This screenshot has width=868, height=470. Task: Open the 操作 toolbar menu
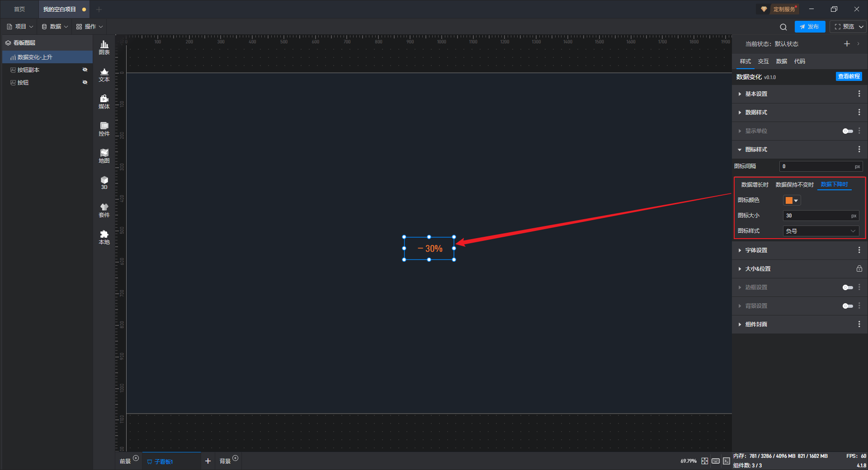pyautogui.click(x=90, y=27)
